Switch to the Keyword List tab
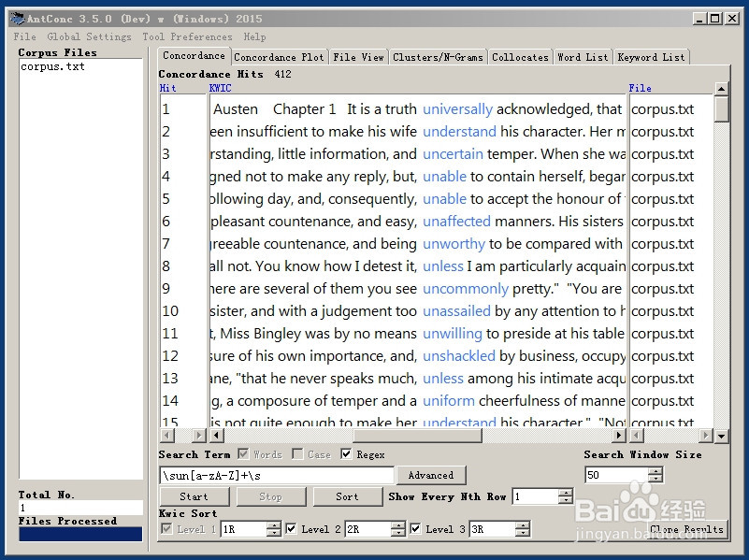Viewport: 749px width, 560px height. tap(651, 57)
